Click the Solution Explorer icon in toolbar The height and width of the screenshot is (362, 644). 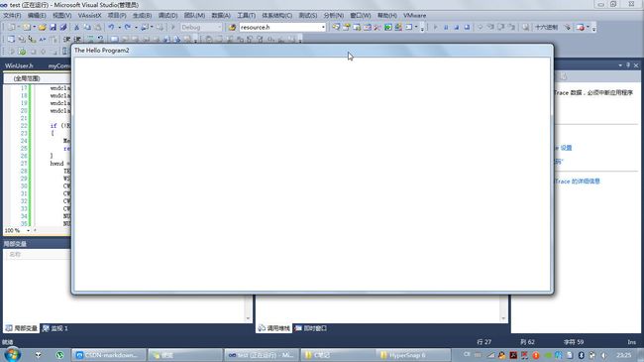point(336,27)
